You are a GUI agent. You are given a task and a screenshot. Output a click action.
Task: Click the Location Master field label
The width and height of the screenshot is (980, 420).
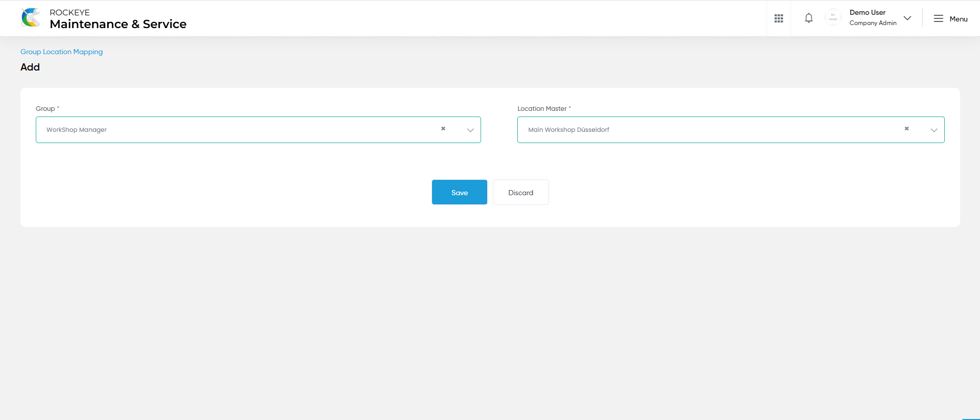coord(542,108)
